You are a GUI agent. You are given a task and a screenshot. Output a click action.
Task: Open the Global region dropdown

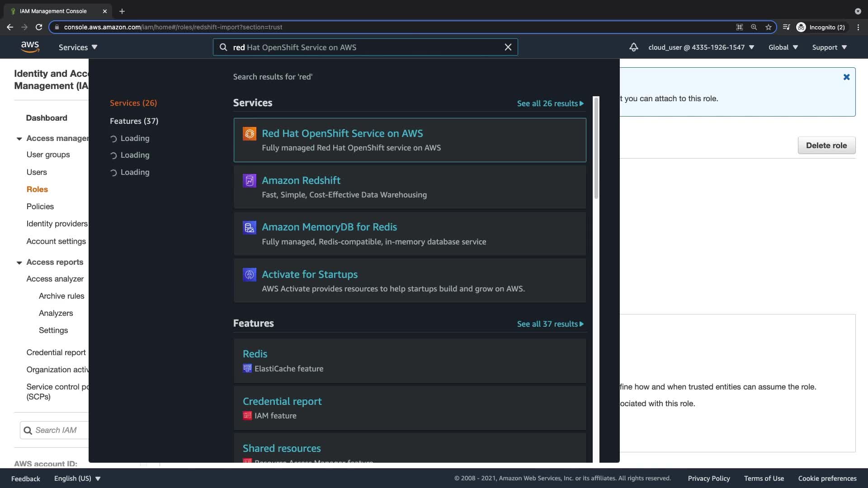[x=783, y=47]
